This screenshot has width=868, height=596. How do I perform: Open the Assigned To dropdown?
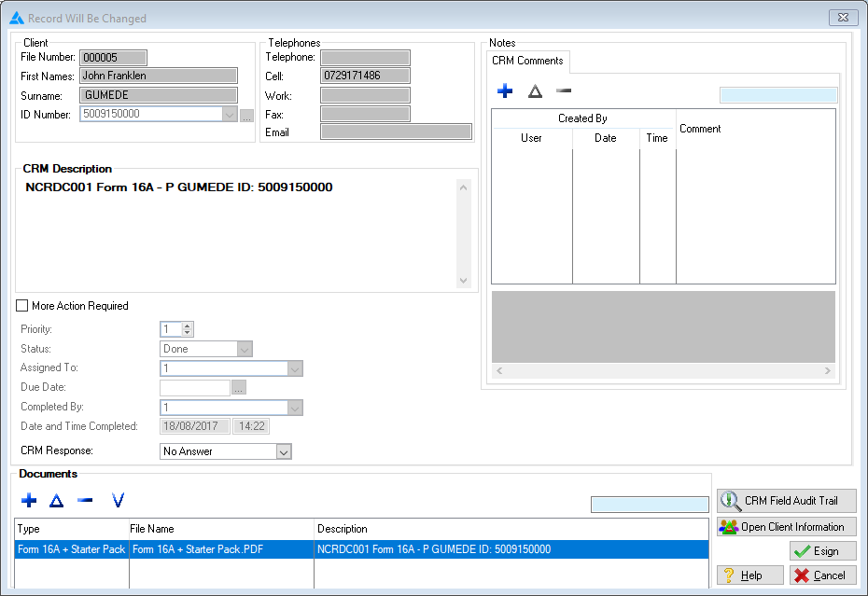[294, 368]
